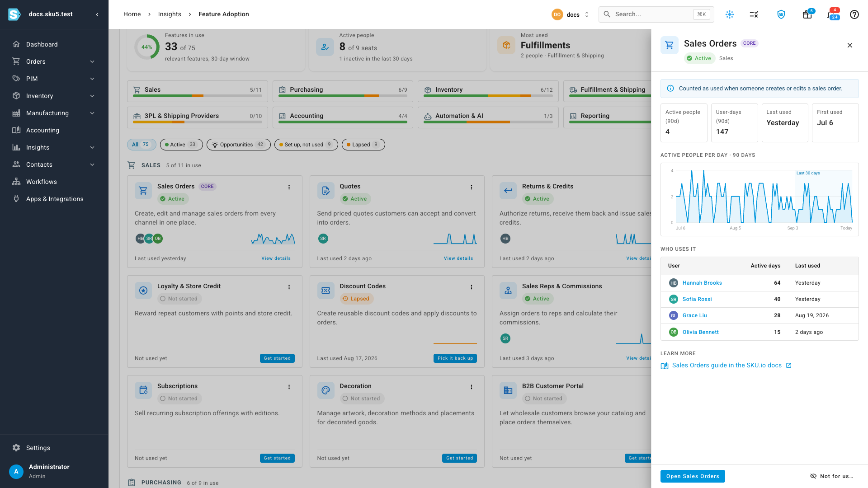
Task: Filter by Opportunities 42 chip
Action: pos(239,145)
